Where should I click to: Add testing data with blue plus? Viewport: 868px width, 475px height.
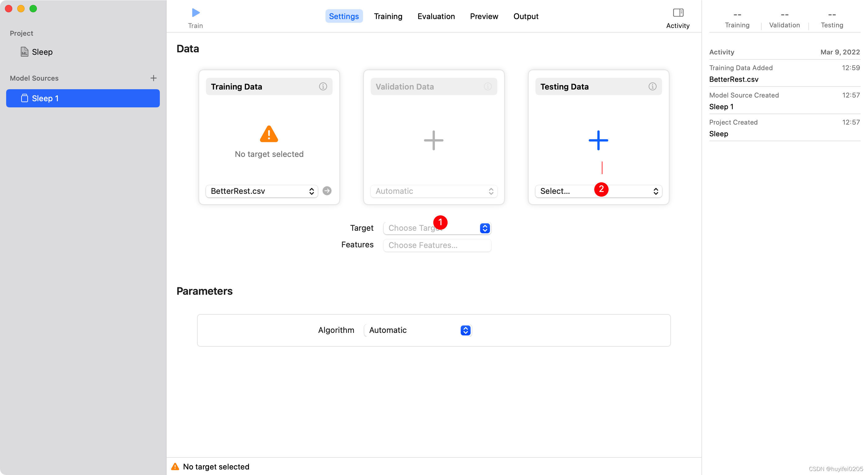coord(598,140)
